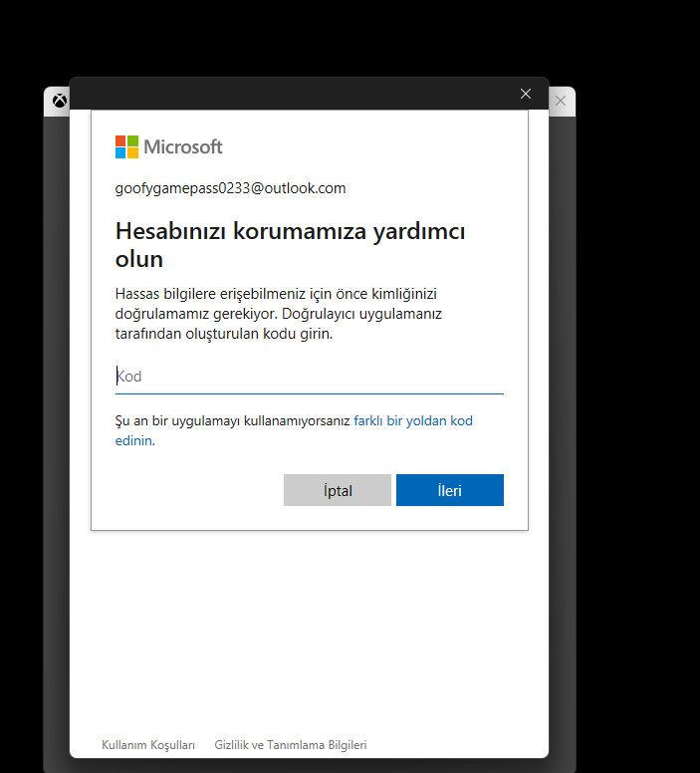Viewport: 700px width, 773px height.
Task: Close the Microsoft sign-in dialog
Action: [x=526, y=94]
